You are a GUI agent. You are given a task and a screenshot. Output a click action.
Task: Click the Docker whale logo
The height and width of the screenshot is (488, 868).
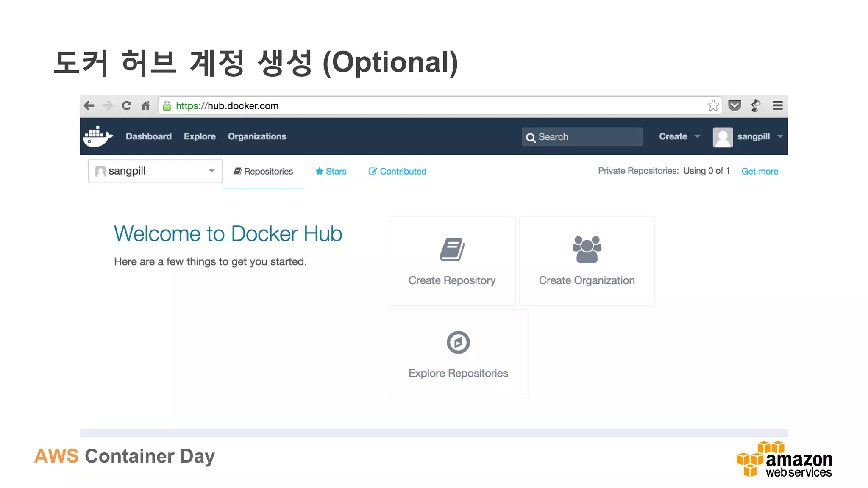[98, 136]
